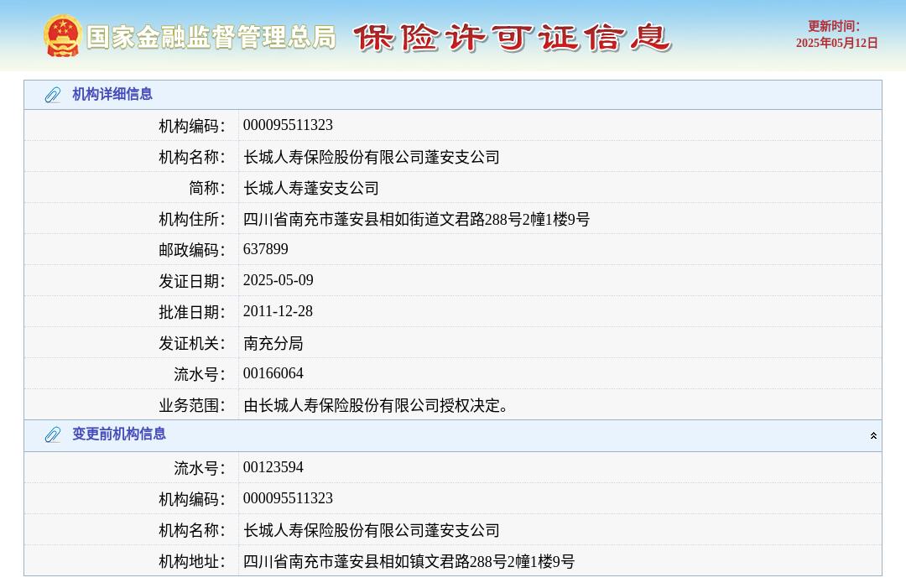906x588 pixels.
Task: Click the 流水号 label in the 变更前 section
Action: click(200, 468)
